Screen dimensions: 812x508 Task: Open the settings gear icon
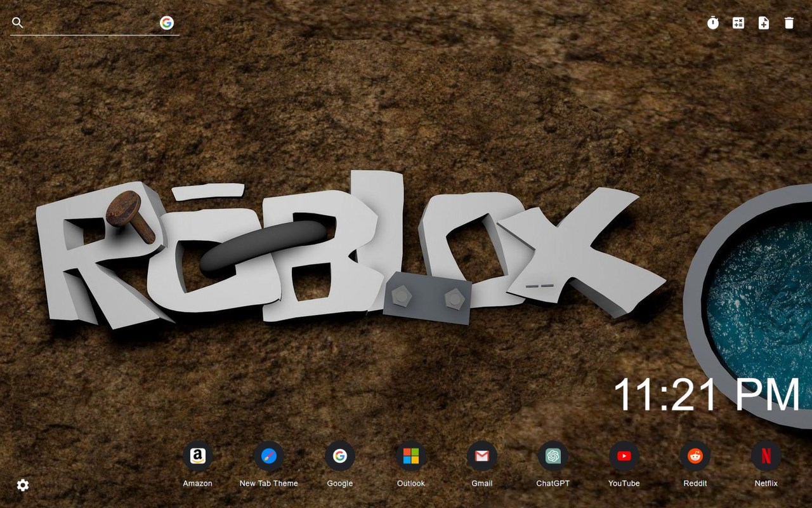[x=23, y=485]
